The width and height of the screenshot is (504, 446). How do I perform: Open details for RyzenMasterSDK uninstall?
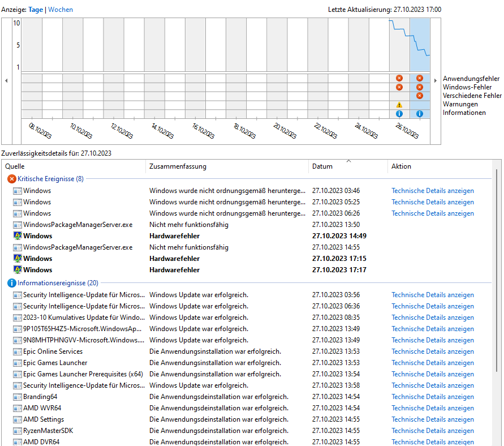tap(433, 431)
